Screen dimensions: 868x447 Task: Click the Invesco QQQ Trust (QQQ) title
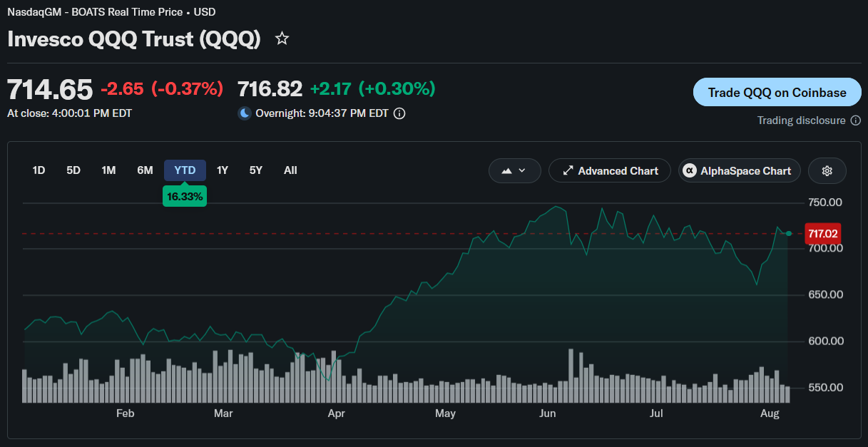point(134,38)
